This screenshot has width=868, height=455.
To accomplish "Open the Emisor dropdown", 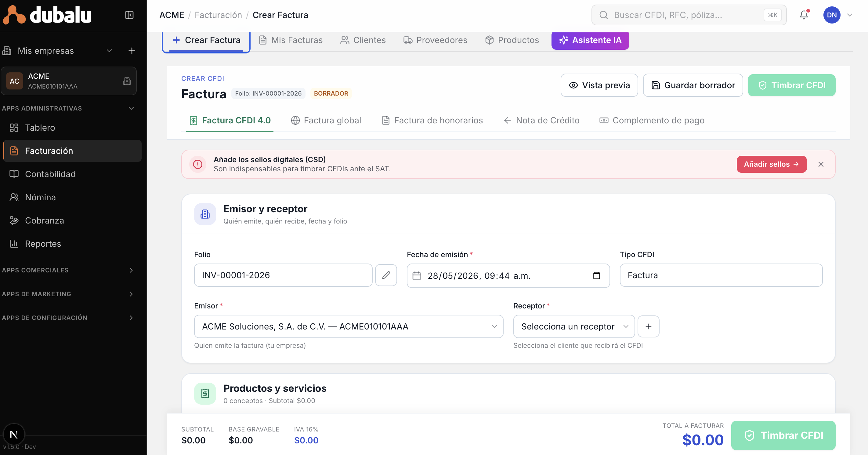I will 349,326.
